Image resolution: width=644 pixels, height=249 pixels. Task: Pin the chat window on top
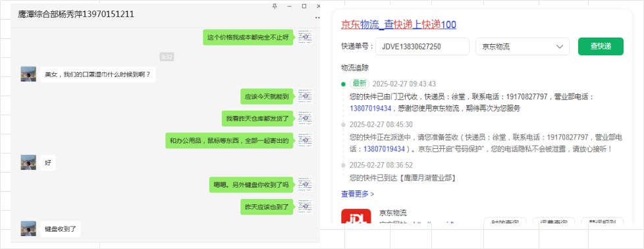pyautogui.click(x=275, y=6)
